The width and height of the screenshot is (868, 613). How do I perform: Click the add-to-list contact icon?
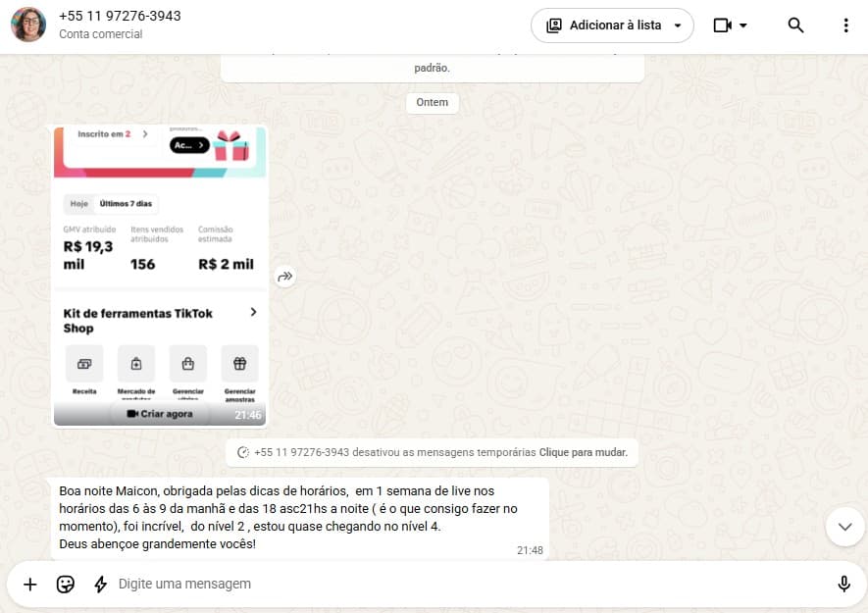click(x=553, y=26)
